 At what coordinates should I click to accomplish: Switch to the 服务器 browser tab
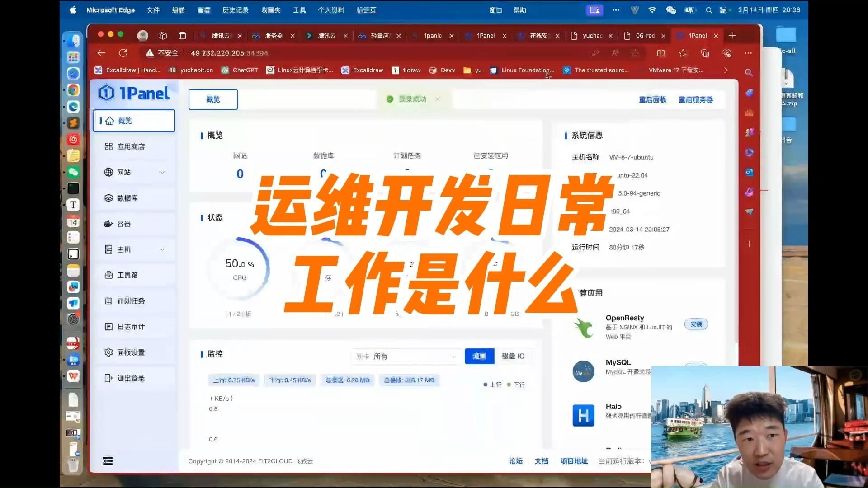click(x=274, y=35)
